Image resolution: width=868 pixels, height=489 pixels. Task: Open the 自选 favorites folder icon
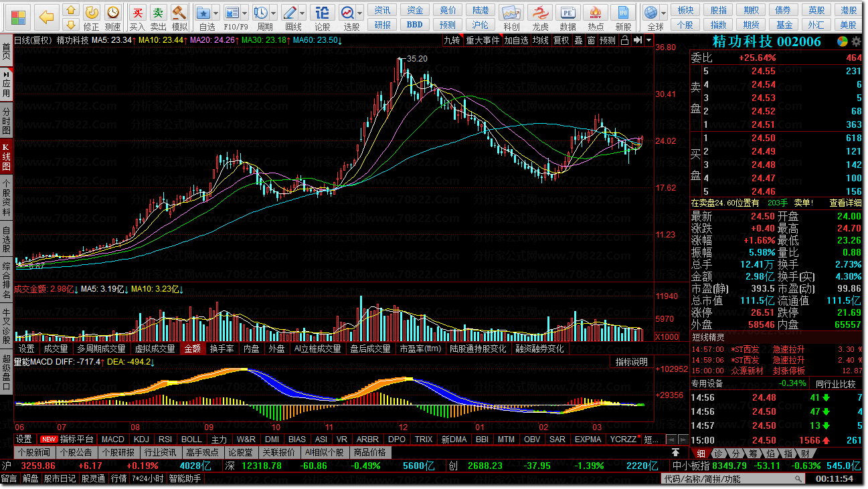pyautogui.click(x=204, y=12)
